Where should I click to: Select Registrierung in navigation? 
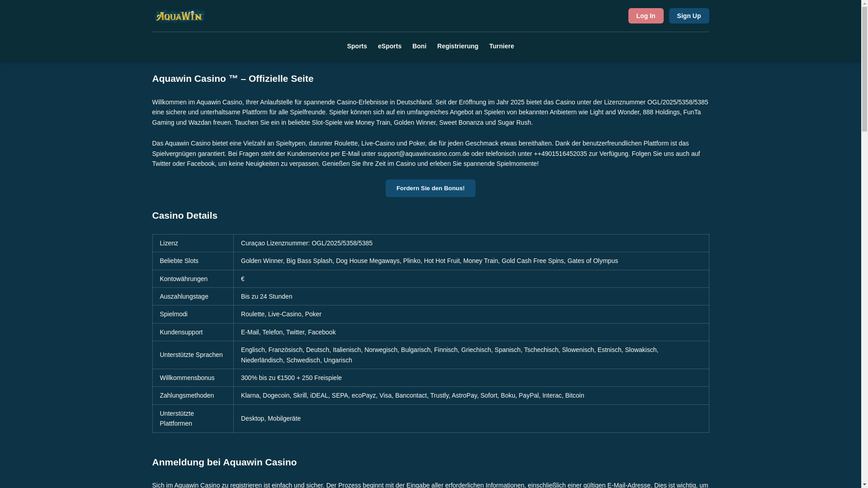coord(458,46)
